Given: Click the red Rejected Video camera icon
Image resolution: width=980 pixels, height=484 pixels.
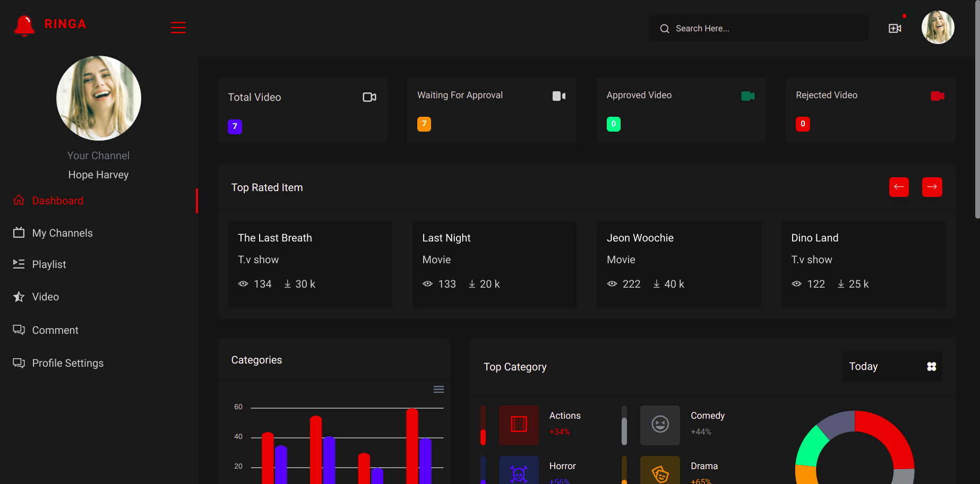Looking at the screenshot, I should pos(938,96).
